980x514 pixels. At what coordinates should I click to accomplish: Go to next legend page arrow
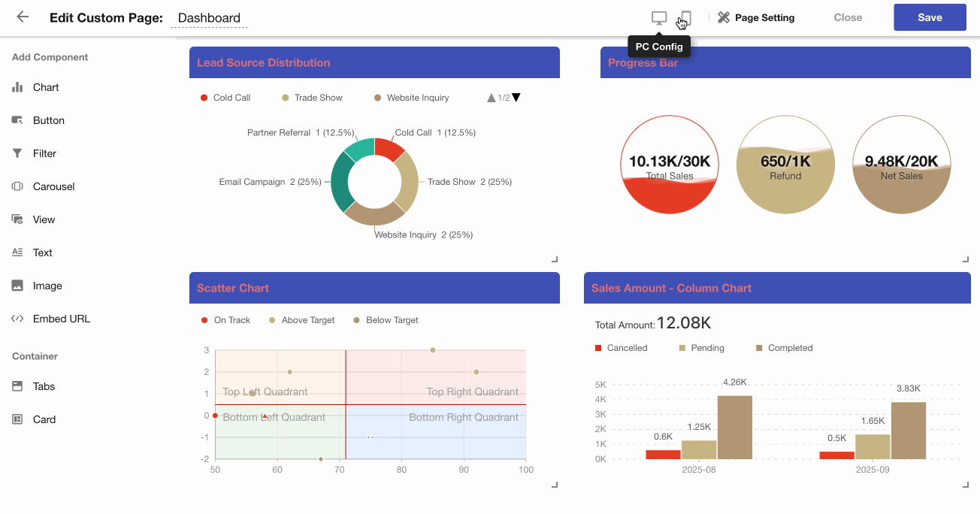pos(516,98)
